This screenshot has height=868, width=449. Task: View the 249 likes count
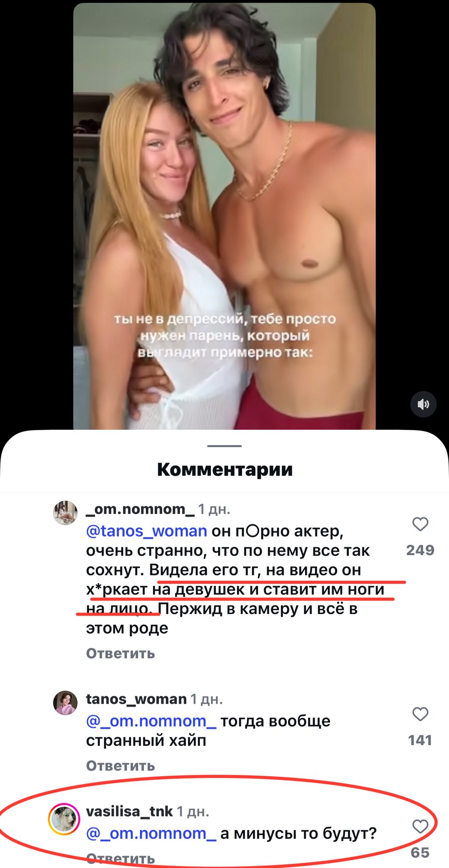click(x=420, y=550)
